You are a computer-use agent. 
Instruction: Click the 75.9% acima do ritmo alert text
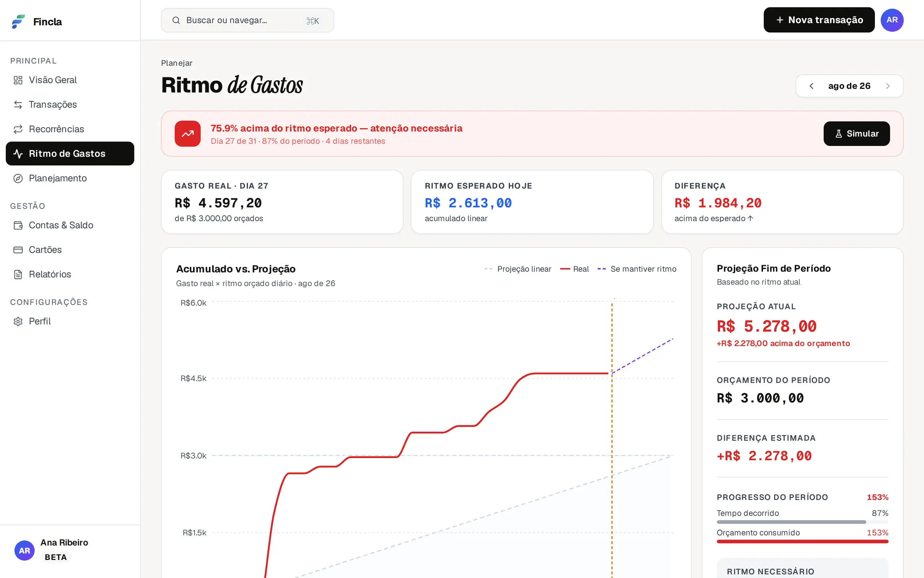pos(336,129)
